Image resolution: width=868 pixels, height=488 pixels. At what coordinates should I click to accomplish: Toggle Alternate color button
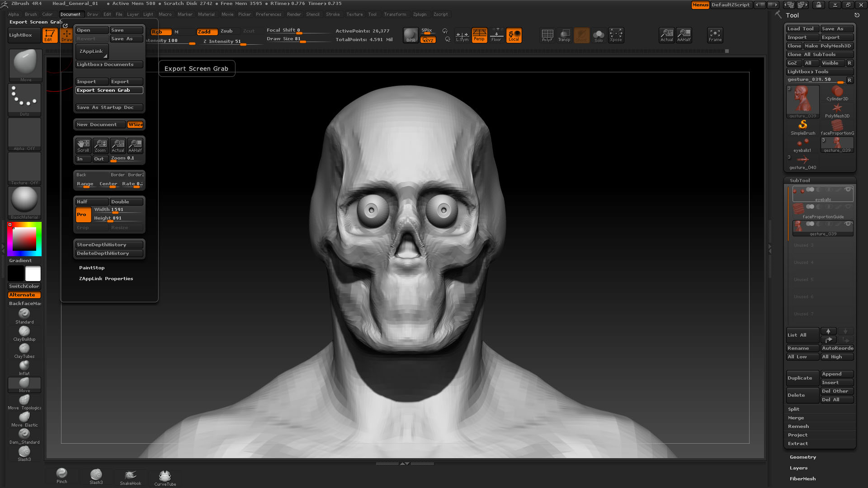pos(24,295)
